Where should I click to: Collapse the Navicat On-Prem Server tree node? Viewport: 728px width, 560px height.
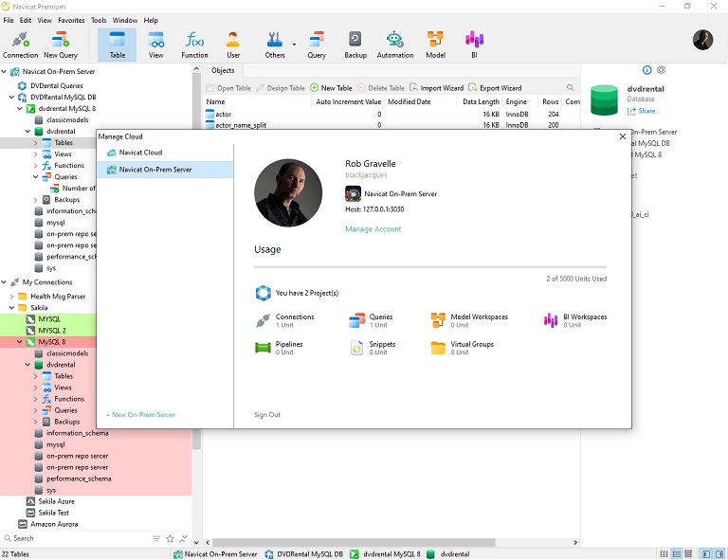(4, 71)
